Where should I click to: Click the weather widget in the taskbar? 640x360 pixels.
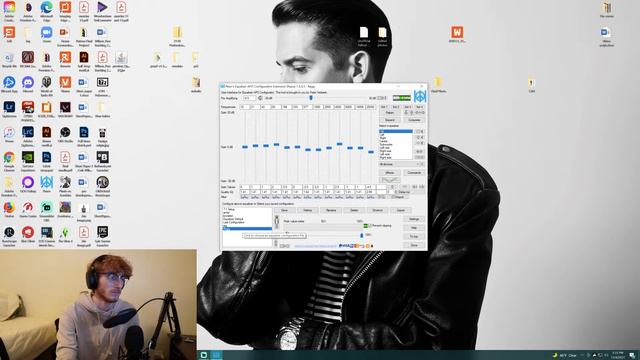point(565,355)
